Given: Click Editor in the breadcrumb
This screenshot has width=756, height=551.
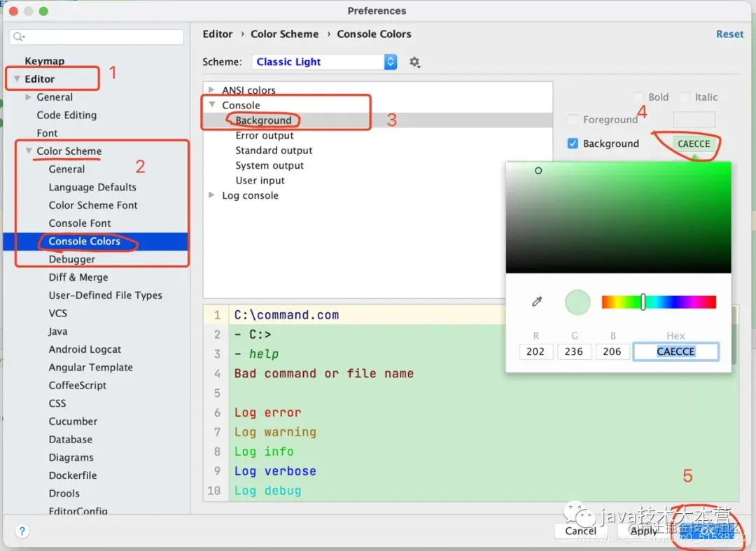Looking at the screenshot, I should pyautogui.click(x=218, y=34).
